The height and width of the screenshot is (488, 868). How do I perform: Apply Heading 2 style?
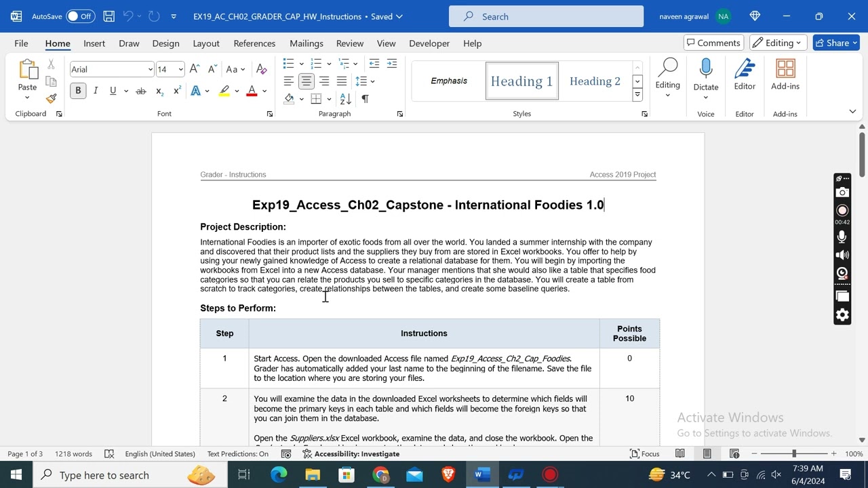click(x=595, y=81)
